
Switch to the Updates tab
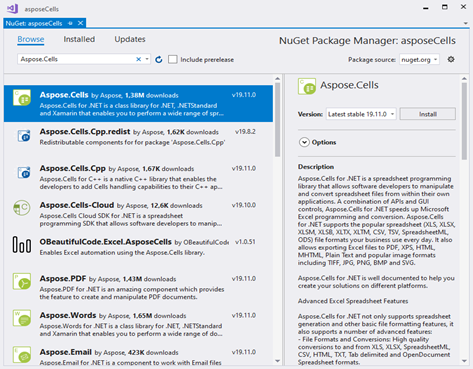click(x=130, y=39)
